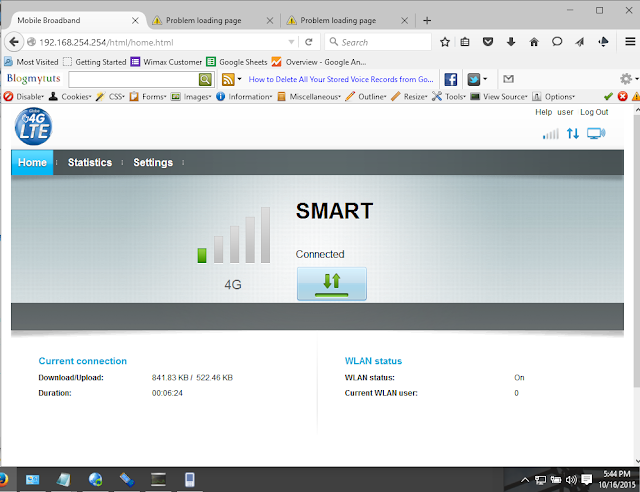640x492 pixels.
Task: Open the downloads arrow icon
Action: [511, 42]
